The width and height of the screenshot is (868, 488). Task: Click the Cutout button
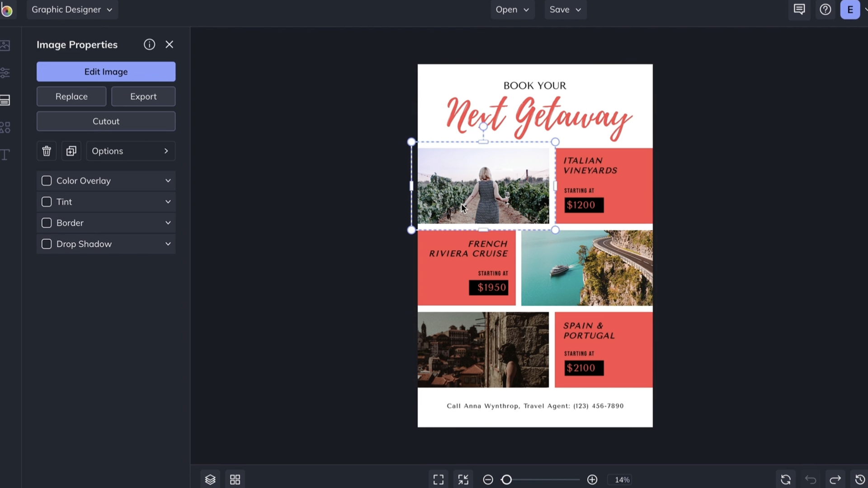point(106,121)
